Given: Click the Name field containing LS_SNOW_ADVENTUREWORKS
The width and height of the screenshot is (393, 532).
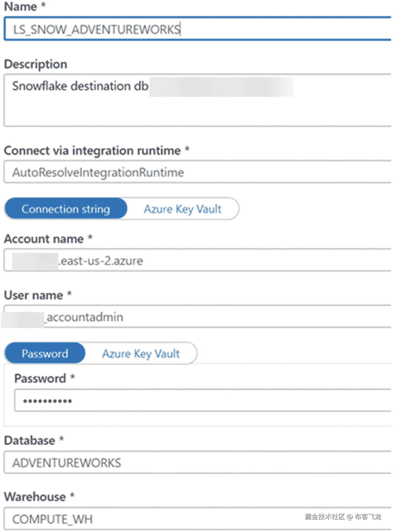Looking at the screenshot, I should coord(197,29).
